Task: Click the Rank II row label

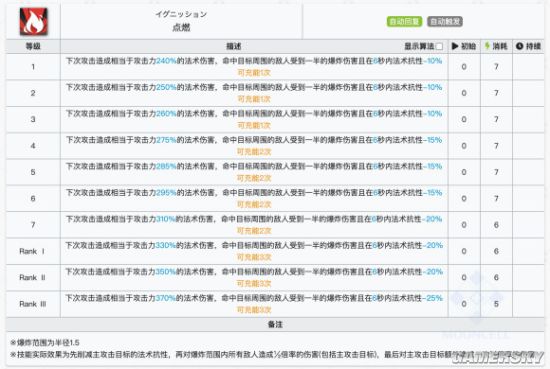Action: point(32,277)
